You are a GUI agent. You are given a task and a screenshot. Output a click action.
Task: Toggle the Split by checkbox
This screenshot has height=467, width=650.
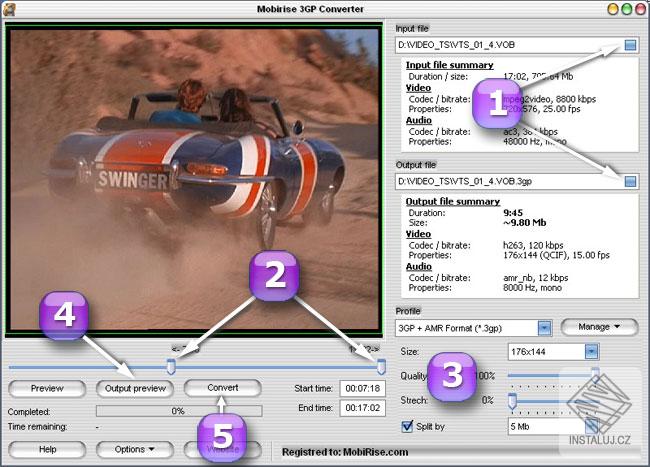[407, 426]
